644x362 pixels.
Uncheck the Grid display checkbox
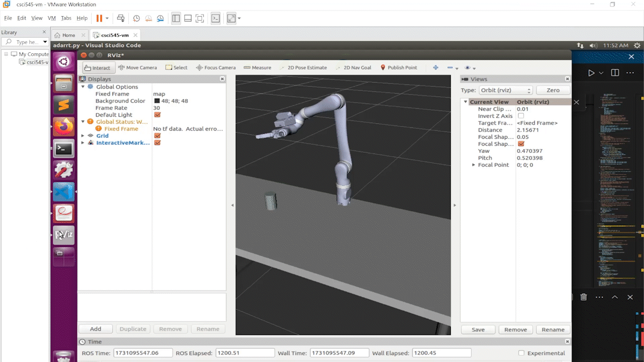click(x=157, y=136)
